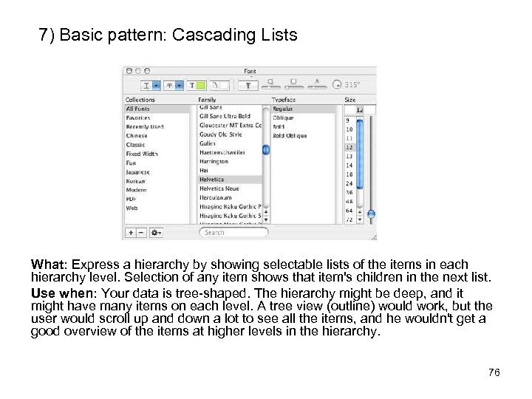Click the font Search field

pyautogui.click(x=233, y=233)
